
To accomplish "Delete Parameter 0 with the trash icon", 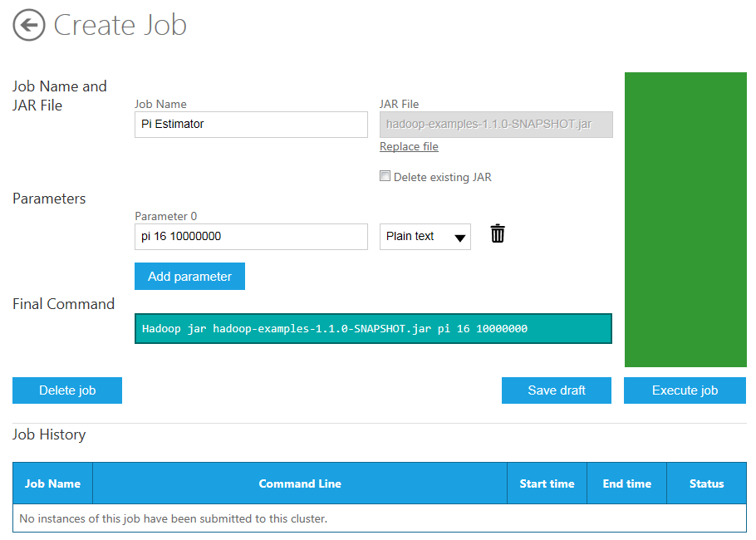I will (498, 233).
